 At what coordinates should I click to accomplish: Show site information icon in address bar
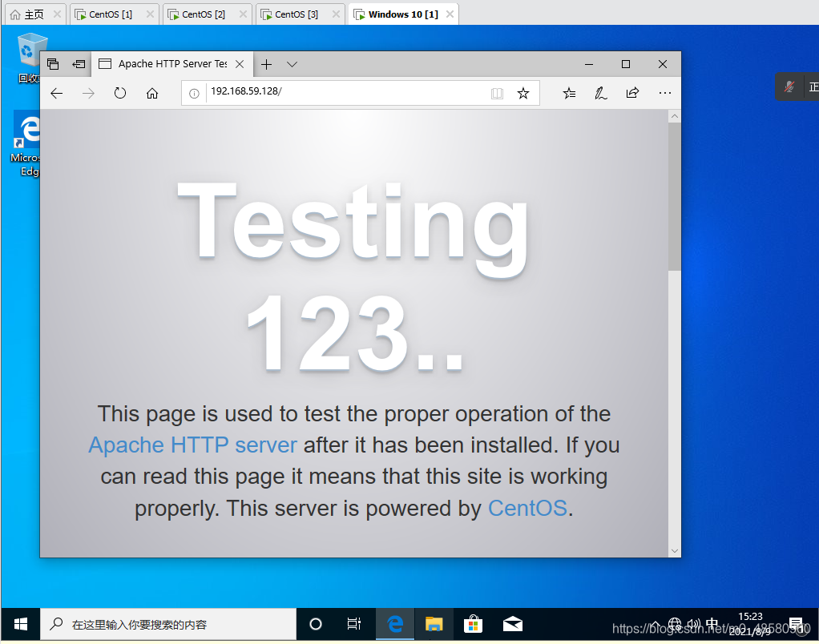coord(194,94)
